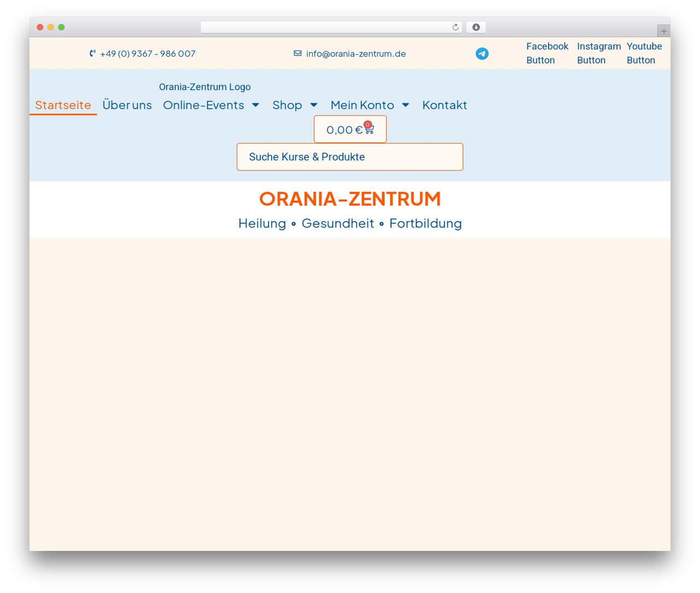The image size is (700, 593).
Task: Click the 0,00 € cart button
Action: click(350, 129)
